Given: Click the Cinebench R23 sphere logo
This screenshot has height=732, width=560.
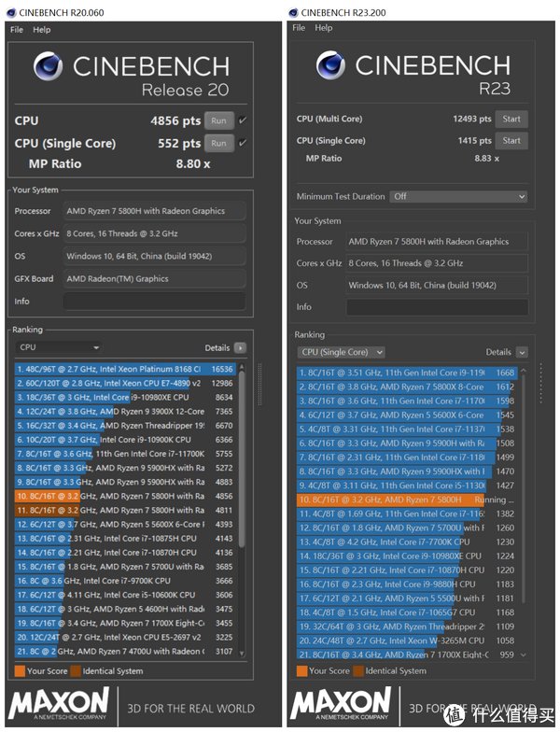Looking at the screenshot, I should click(330, 65).
